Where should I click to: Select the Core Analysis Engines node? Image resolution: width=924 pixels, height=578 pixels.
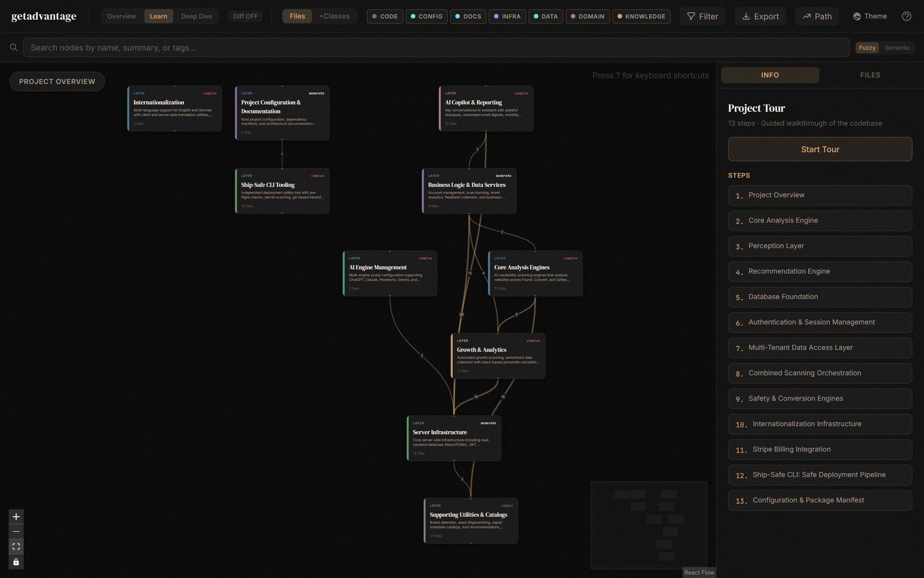point(535,273)
